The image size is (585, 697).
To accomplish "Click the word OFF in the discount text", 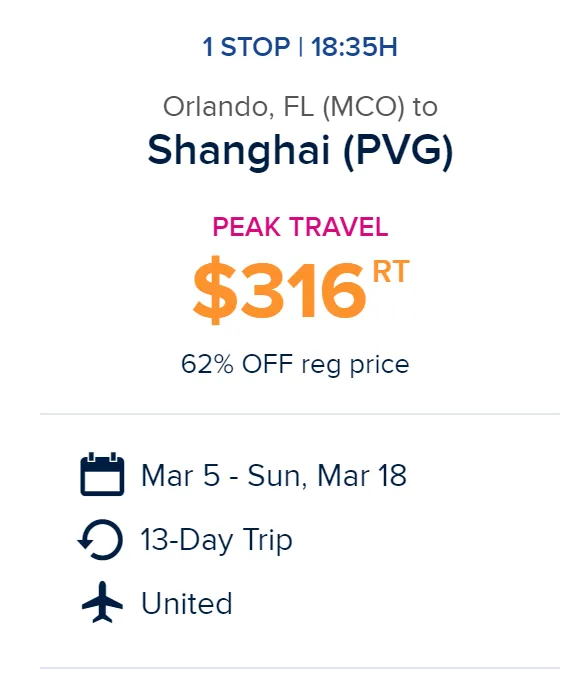I will click(x=267, y=364).
